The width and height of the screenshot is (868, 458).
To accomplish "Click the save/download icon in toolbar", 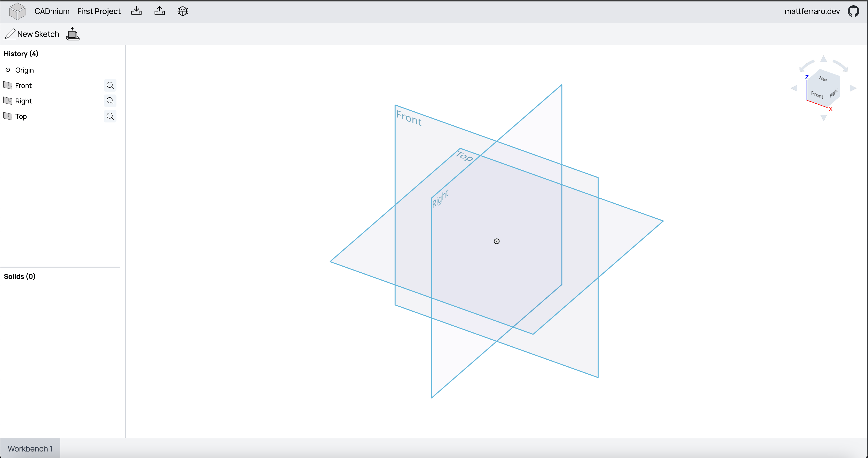I will pos(137,11).
